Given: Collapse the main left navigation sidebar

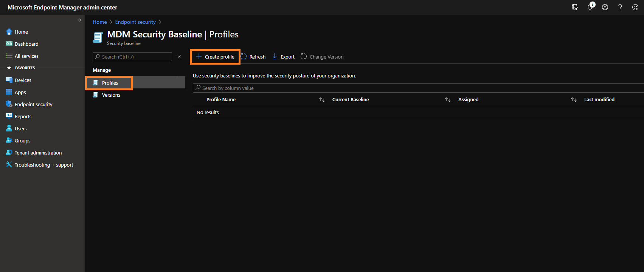Looking at the screenshot, I should pos(80,20).
